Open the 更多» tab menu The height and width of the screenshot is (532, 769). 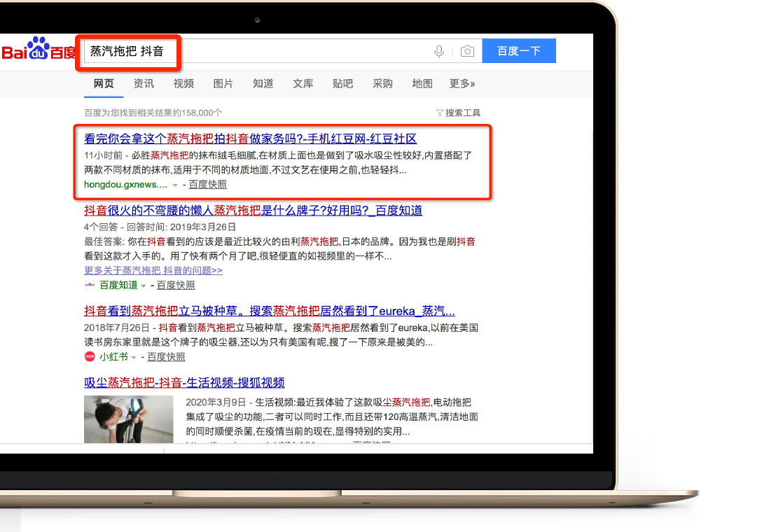[462, 83]
